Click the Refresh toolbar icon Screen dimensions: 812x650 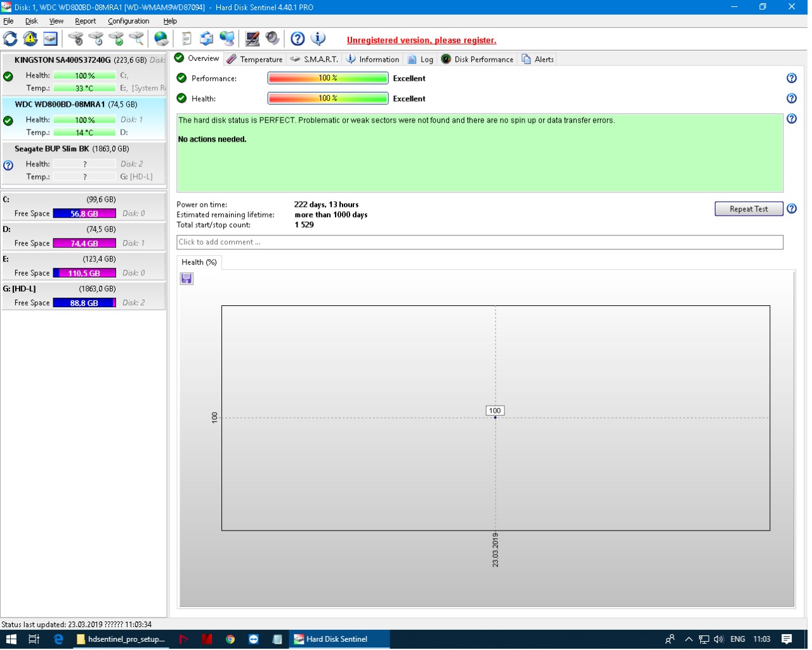(10, 39)
